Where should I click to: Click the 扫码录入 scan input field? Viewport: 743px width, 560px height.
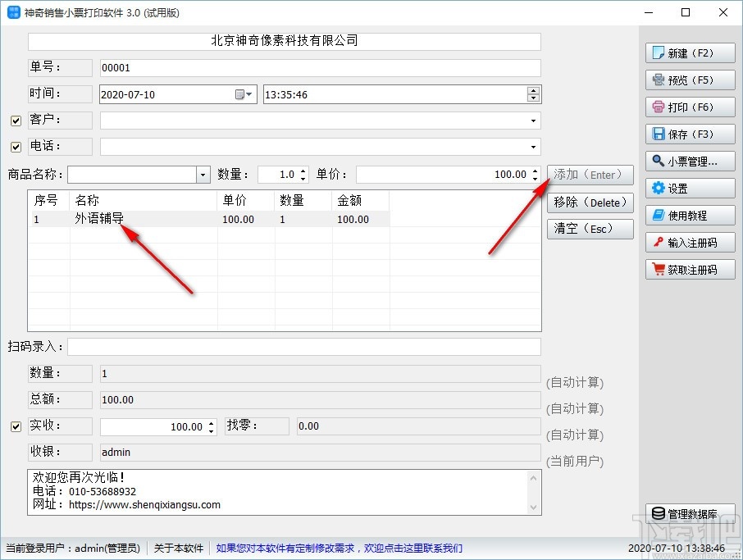pyautogui.click(x=304, y=347)
